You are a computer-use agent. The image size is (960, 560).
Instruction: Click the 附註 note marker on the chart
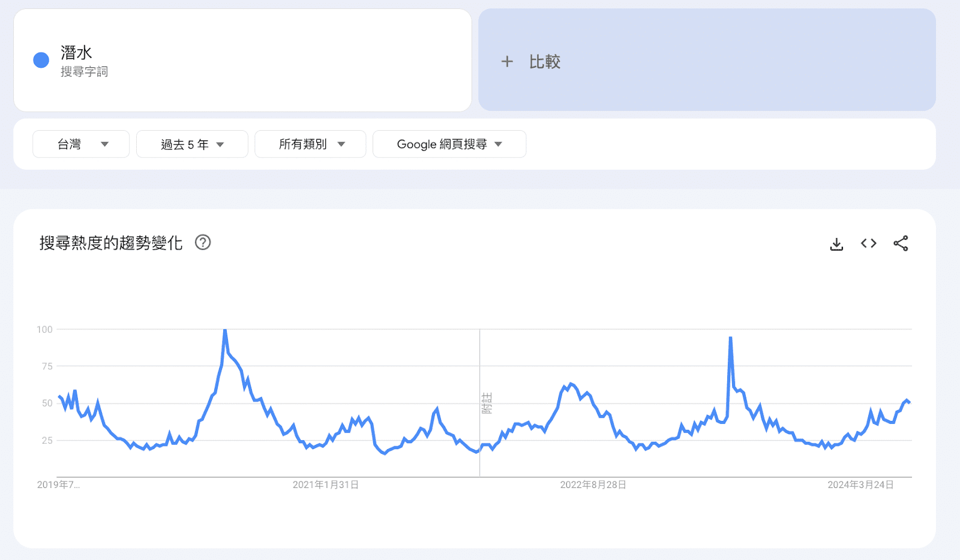coord(487,403)
